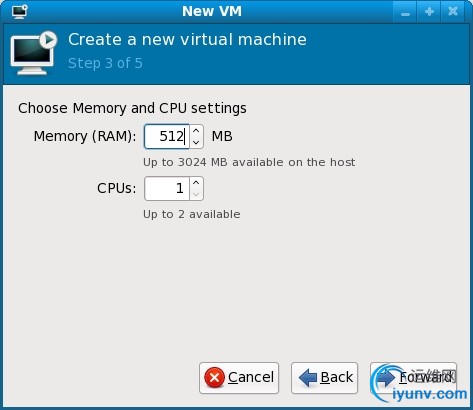Cancel the new VM wizard
This screenshot has height=410, width=473.
pos(239,378)
